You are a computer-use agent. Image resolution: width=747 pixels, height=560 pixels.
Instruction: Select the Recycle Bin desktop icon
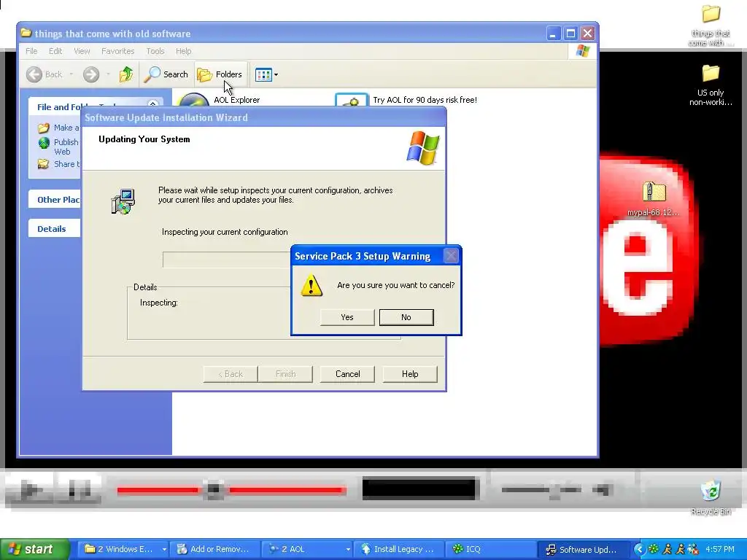[x=711, y=498]
